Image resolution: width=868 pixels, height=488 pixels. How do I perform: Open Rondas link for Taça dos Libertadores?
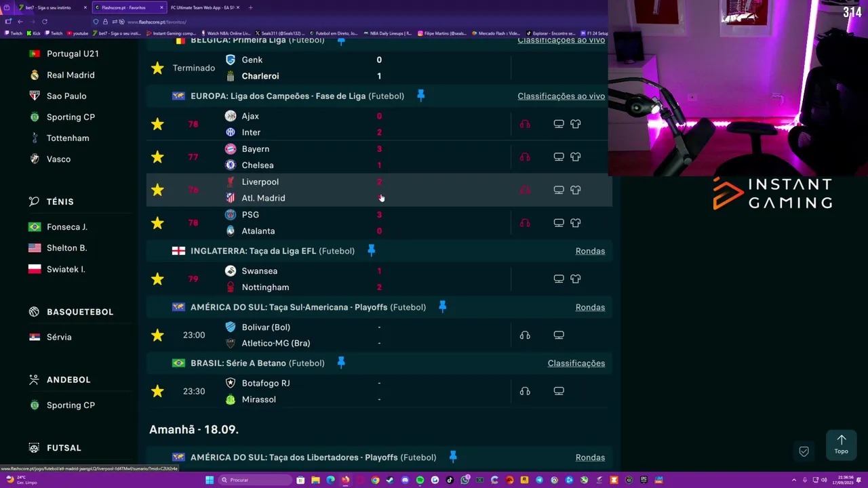coord(590,457)
